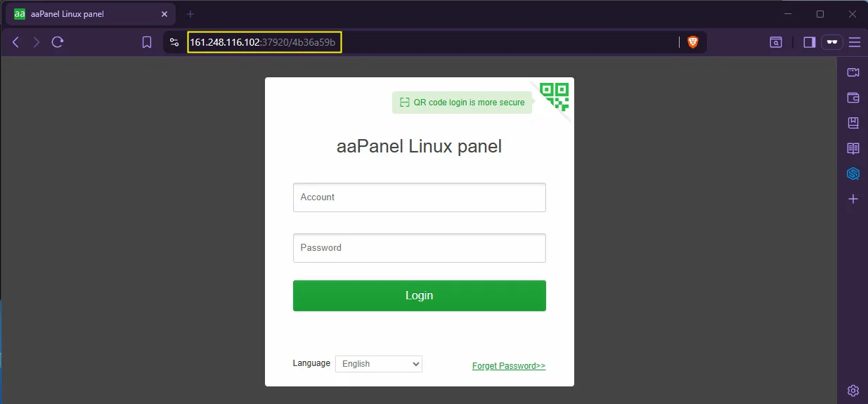Open the Language dropdown showing English
This screenshot has height=404, width=868.
click(379, 364)
